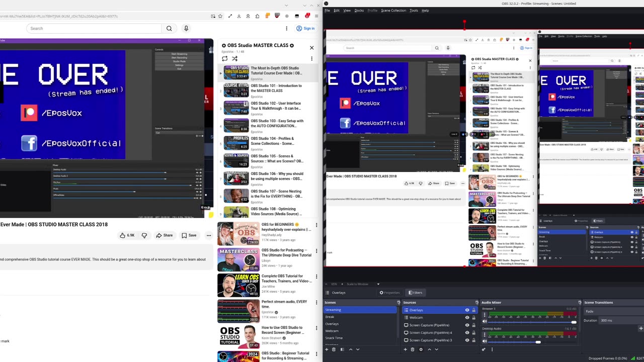Move selected source down
Screen dimensions: 644x362
(436, 349)
